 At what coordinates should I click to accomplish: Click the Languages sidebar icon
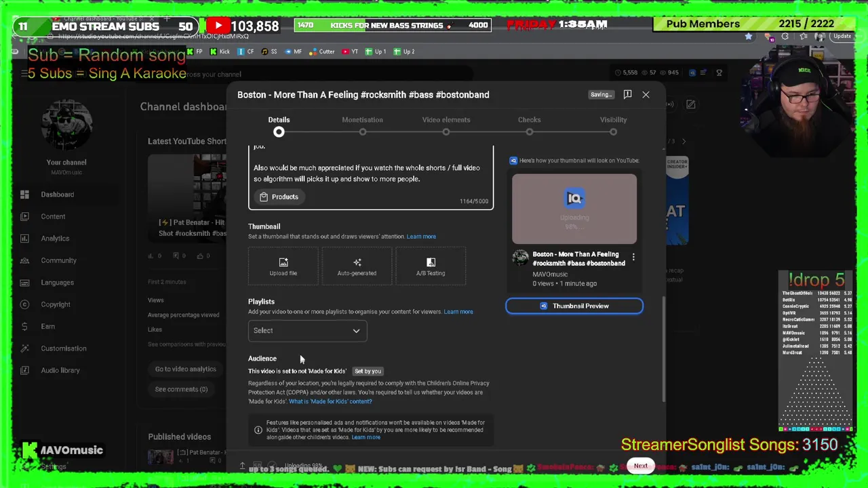point(24,283)
